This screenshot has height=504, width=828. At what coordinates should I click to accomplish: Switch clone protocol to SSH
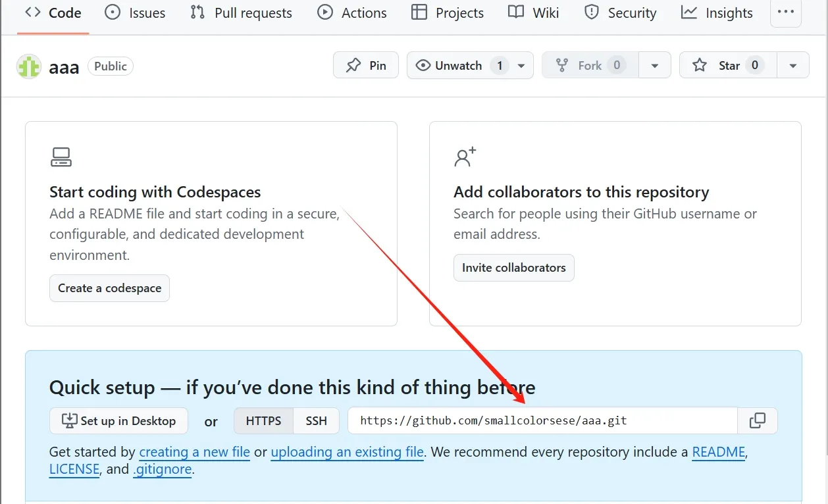(316, 421)
